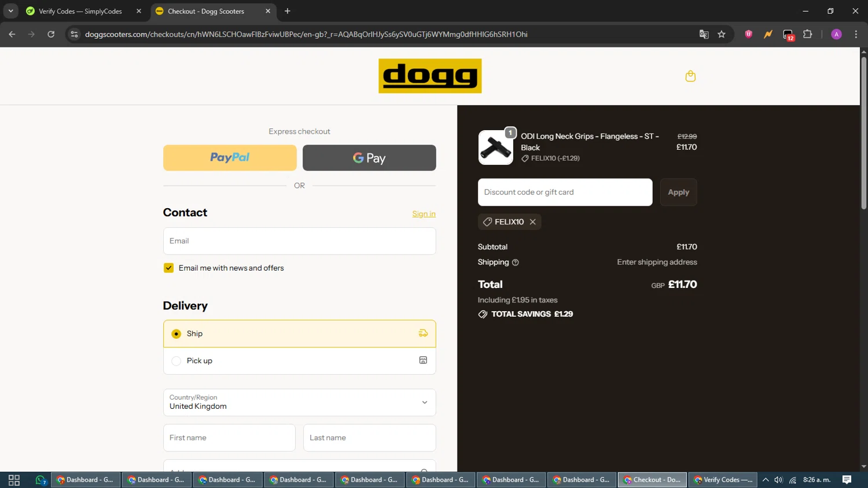Open the shopping cart bag icon
This screenshot has width=868, height=488.
[x=690, y=76]
